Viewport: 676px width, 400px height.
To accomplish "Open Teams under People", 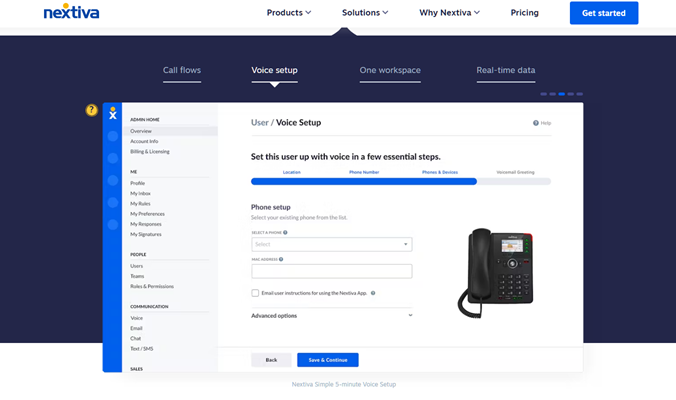I will coord(137,276).
